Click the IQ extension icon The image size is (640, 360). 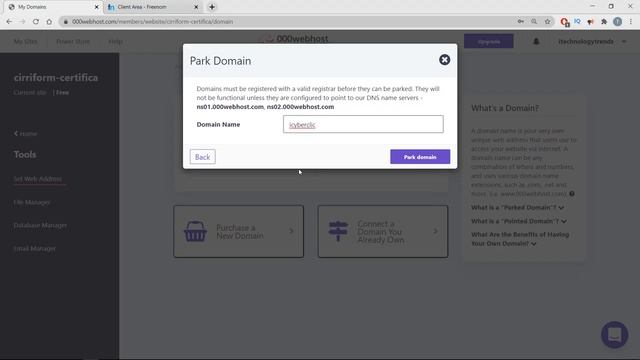577,21
